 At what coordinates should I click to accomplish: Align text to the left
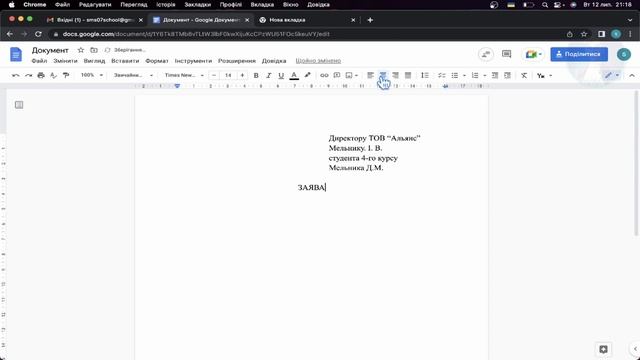coord(370,76)
